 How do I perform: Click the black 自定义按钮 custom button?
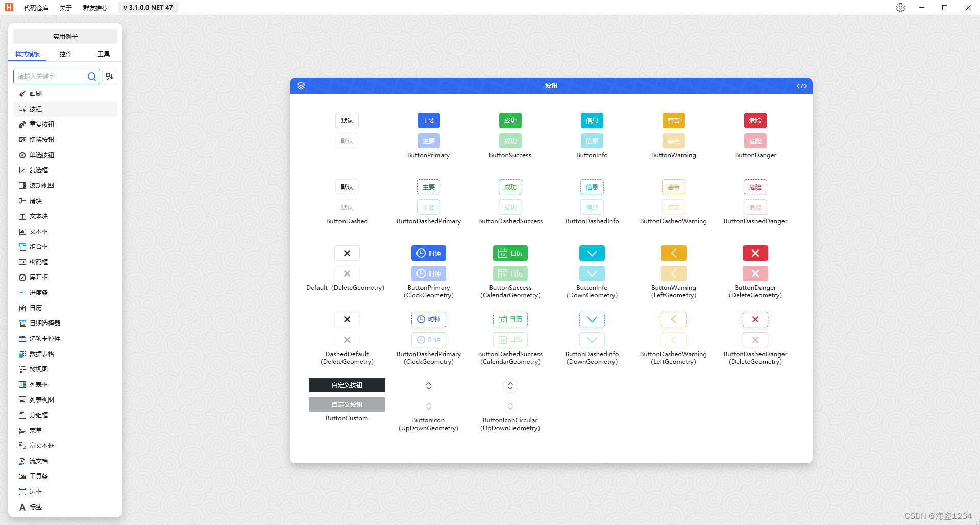[x=347, y=385]
